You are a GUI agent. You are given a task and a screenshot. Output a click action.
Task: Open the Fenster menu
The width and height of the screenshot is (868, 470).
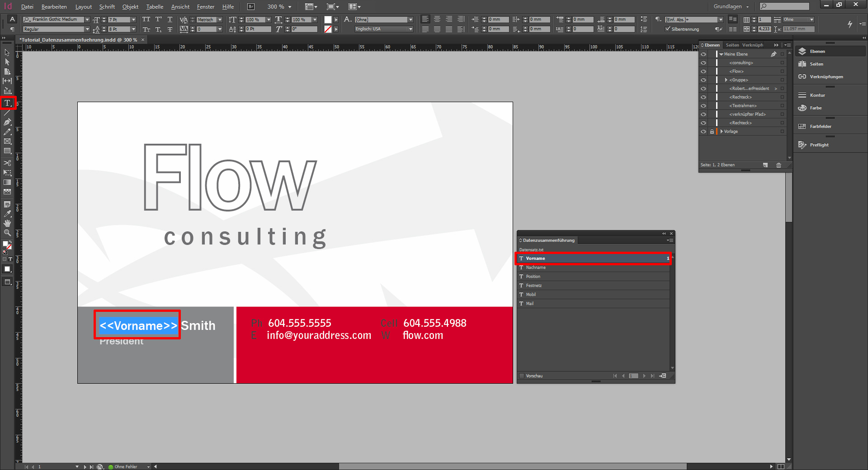(x=205, y=6)
